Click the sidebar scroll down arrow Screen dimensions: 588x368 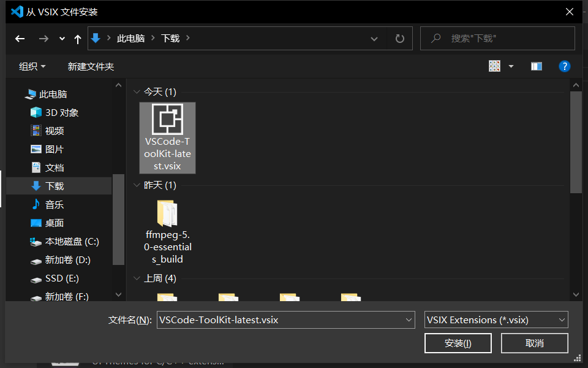point(118,295)
